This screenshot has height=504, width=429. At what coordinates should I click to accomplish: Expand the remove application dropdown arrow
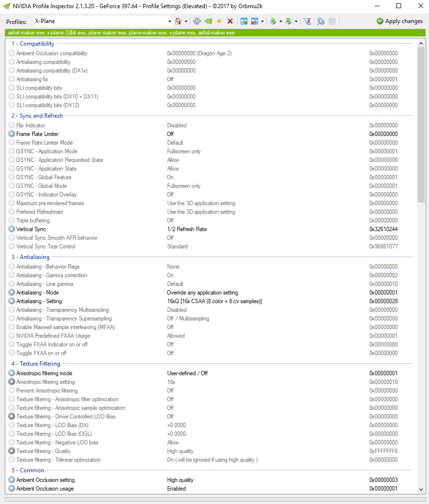click(263, 22)
